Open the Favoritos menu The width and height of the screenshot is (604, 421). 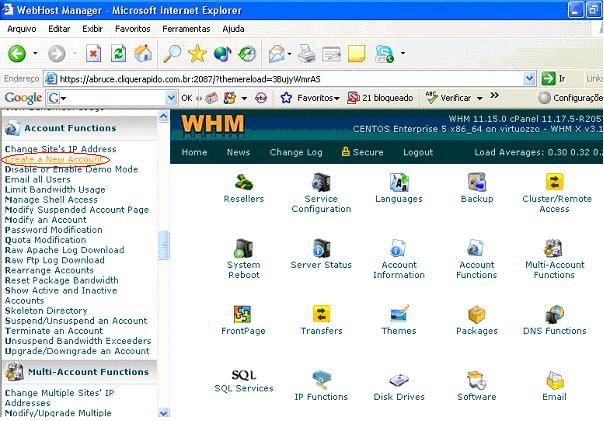tap(133, 29)
